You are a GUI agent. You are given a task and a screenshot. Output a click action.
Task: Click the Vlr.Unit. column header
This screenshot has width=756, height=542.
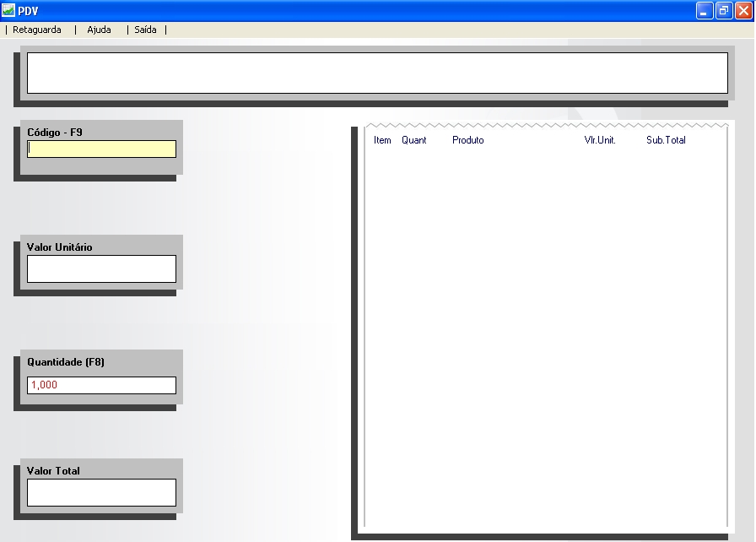[x=600, y=140]
